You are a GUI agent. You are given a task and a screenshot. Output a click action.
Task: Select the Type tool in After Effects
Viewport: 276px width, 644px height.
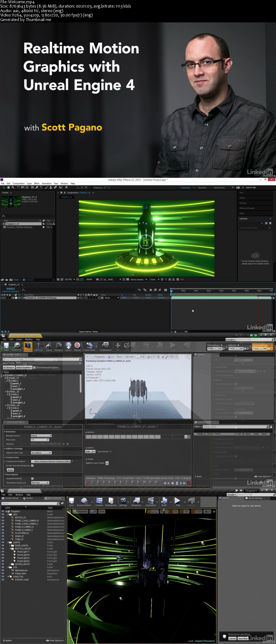click(x=41, y=187)
